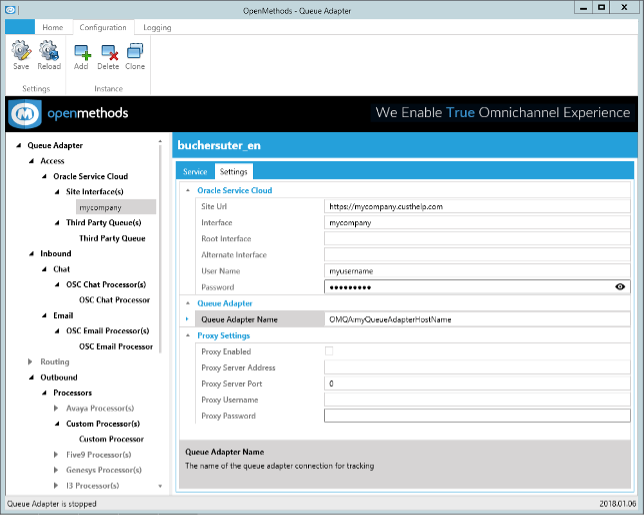
Task: Open the Logging ribbon tab
Action: (x=157, y=28)
